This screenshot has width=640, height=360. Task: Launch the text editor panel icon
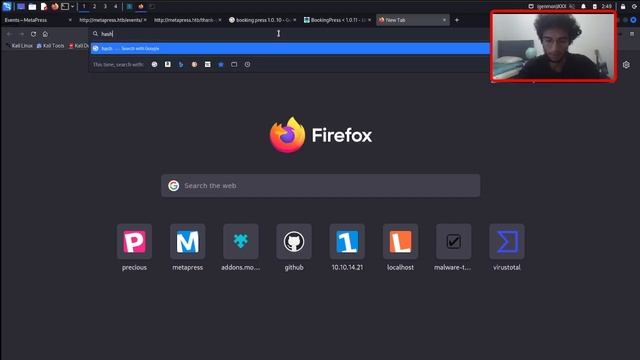coord(44,7)
